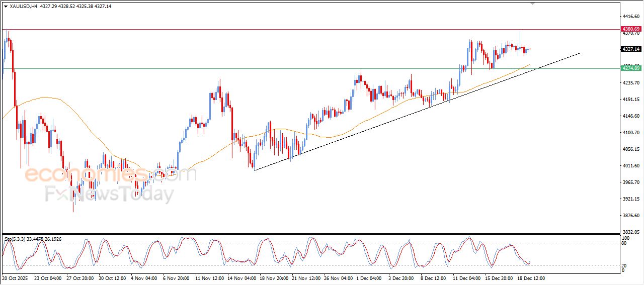Screen dimensions: 644x285
Task: Click the red 4380.69 resistance price label
Action: [630, 29]
